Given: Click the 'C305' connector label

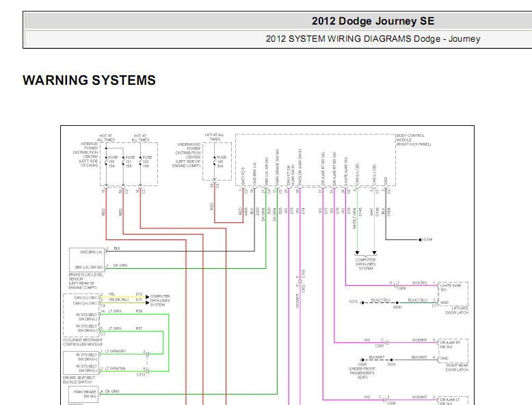Looking at the screenshot, I should pyautogui.click(x=380, y=346).
